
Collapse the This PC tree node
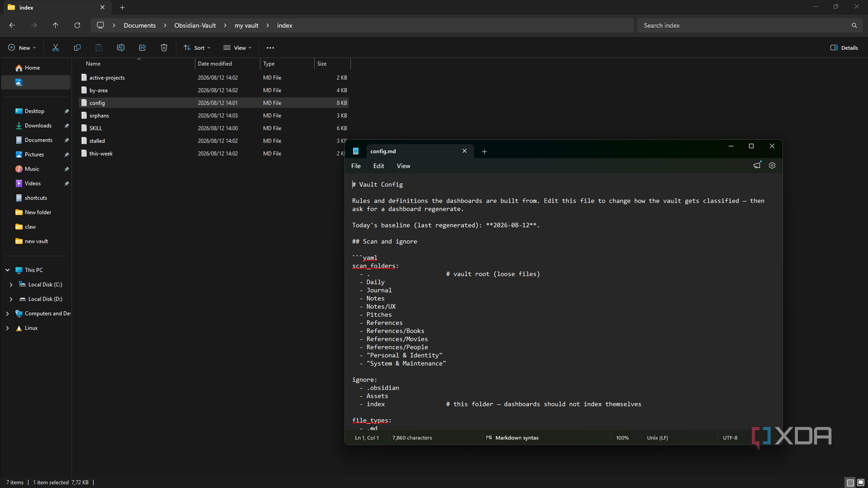click(8, 270)
